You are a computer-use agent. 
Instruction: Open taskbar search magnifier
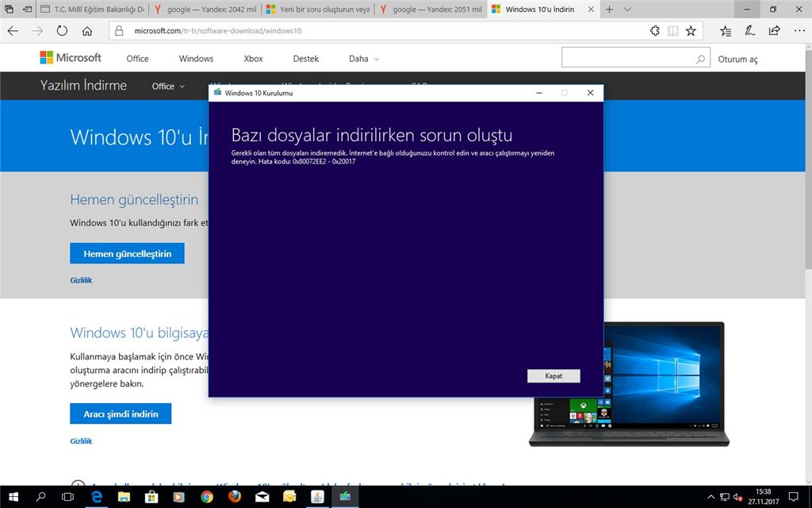40,497
